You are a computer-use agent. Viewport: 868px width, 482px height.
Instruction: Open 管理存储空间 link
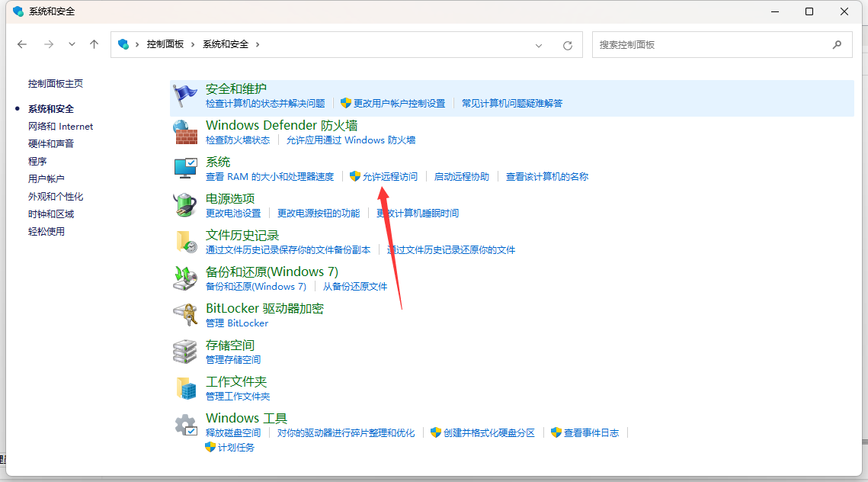(233, 359)
